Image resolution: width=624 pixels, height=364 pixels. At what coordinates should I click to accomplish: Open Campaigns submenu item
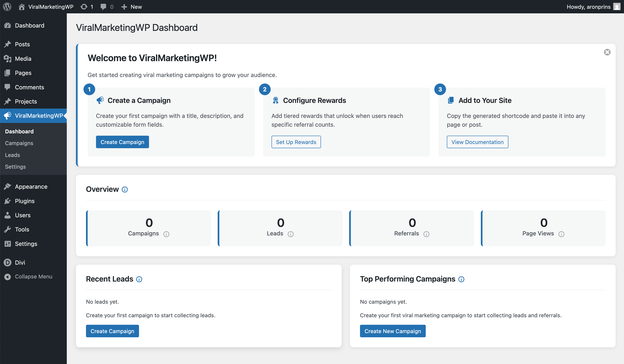coord(19,143)
